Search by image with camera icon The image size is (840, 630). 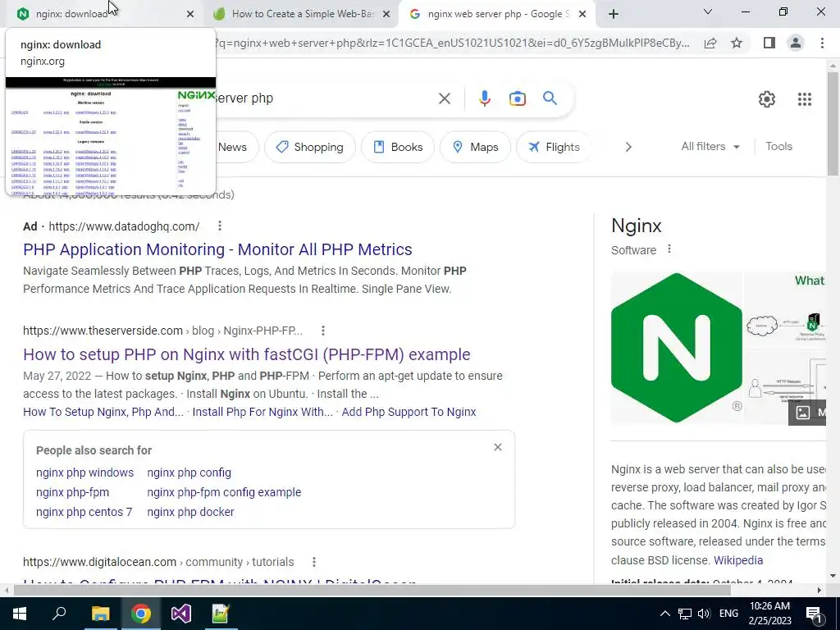[517, 98]
